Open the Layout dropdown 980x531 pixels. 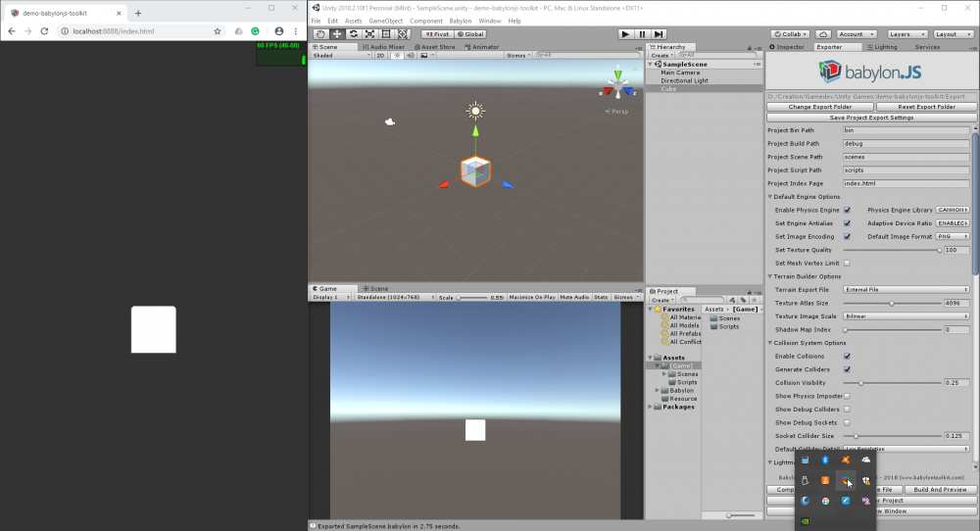tap(953, 34)
